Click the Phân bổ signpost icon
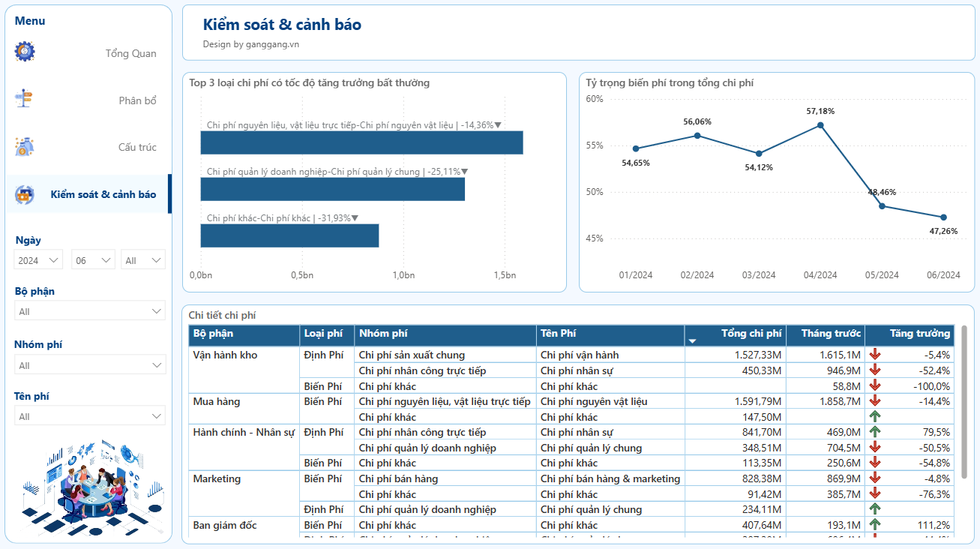Image resolution: width=980 pixels, height=549 pixels. point(25,98)
